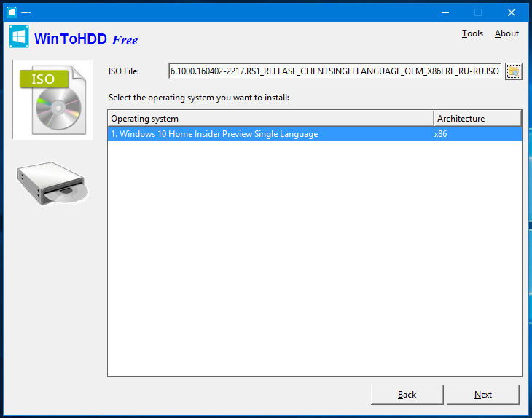Open the About menu

tap(506, 33)
